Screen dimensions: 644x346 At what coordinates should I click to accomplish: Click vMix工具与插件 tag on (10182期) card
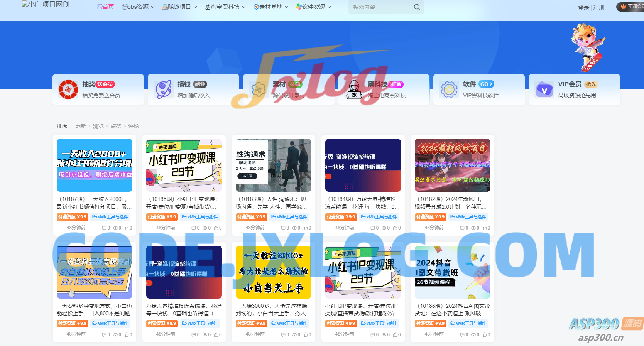coord(468,217)
